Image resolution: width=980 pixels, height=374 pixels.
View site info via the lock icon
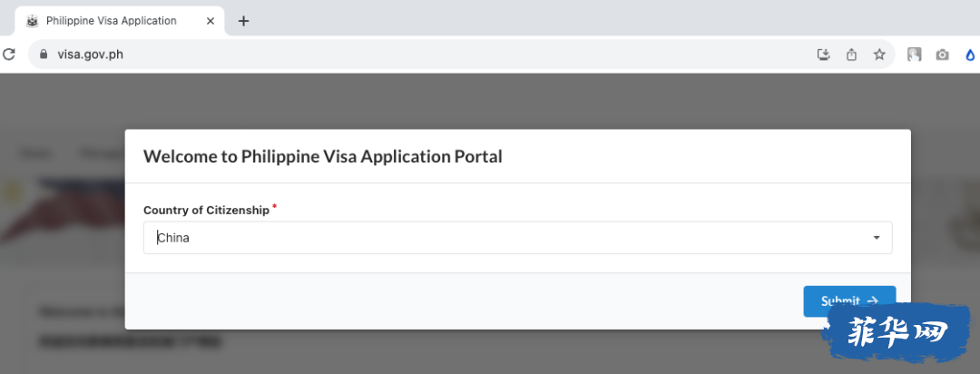click(x=44, y=54)
